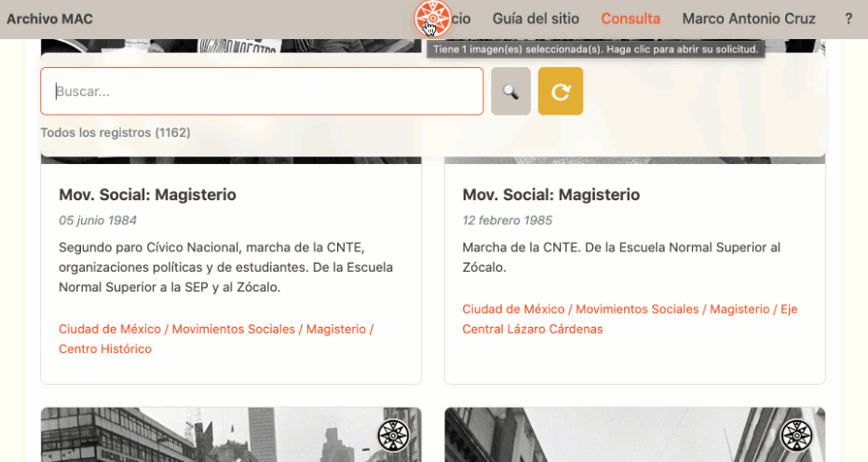Image resolution: width=868 pixels, height=462 pixels.
Task: Follow the Centro Histórico tag link
Action: [x=105, y=349]
